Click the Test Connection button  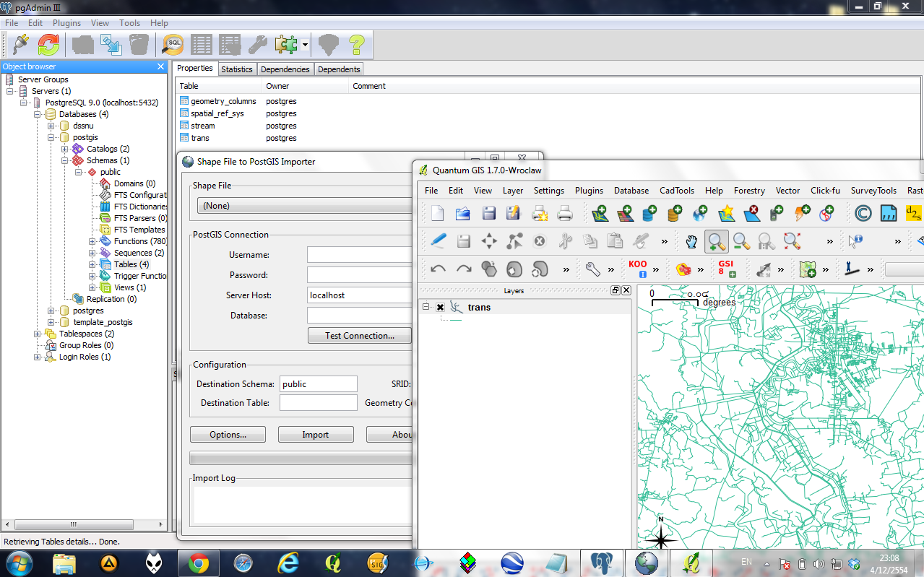(359, 335)
